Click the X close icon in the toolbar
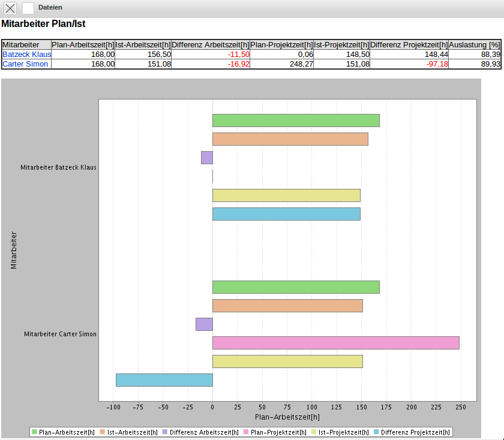504x440 pixels. (x=11, y=8)
